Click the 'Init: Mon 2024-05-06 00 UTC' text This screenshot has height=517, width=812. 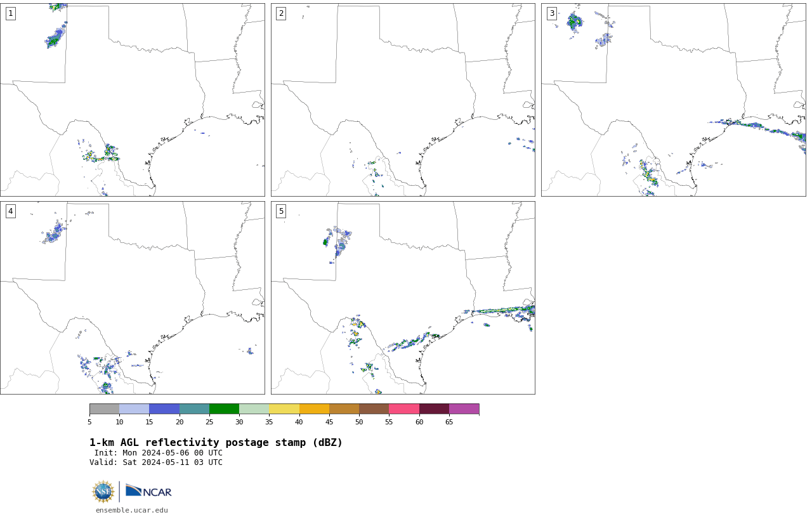click(x=159, y=453)
